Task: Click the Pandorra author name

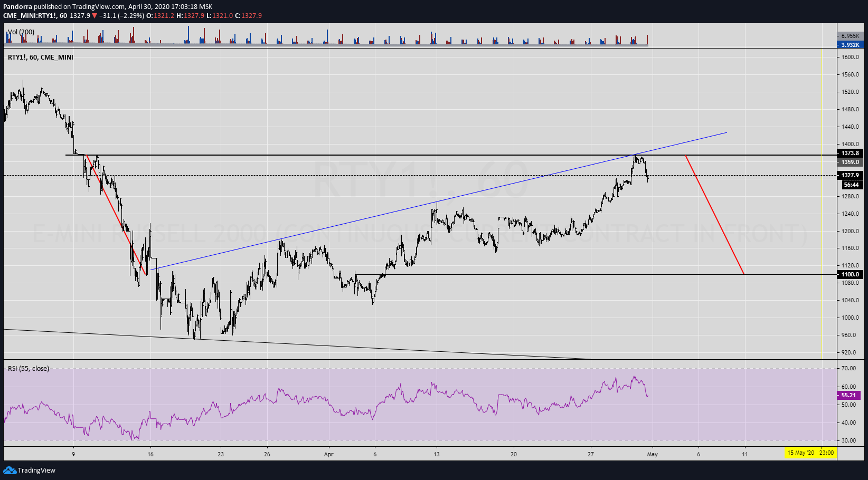Action: point(17,7)
